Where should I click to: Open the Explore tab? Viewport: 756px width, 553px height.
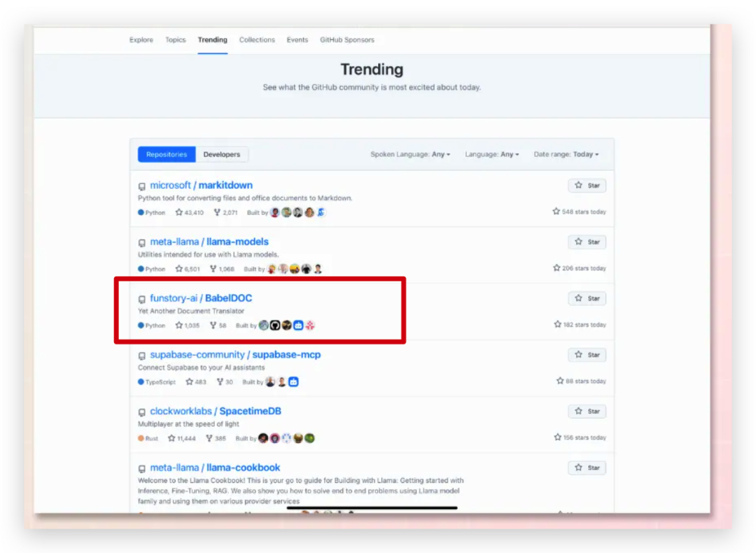(141, 40)
